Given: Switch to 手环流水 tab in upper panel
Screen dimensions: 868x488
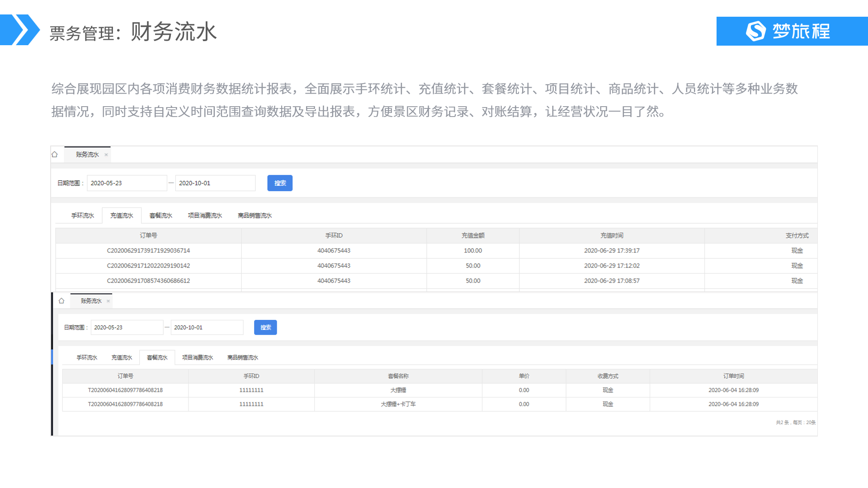Looking at the screenshot, I should [83, 216].
